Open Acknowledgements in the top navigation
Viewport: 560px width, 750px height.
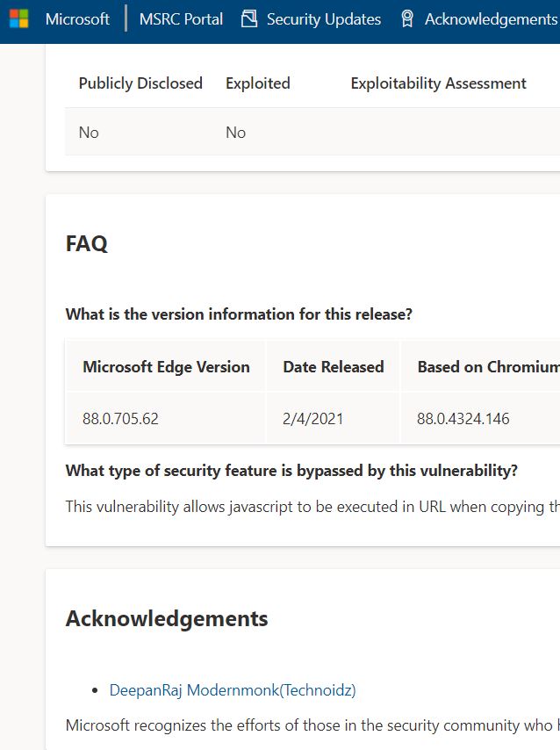[492, 19]
